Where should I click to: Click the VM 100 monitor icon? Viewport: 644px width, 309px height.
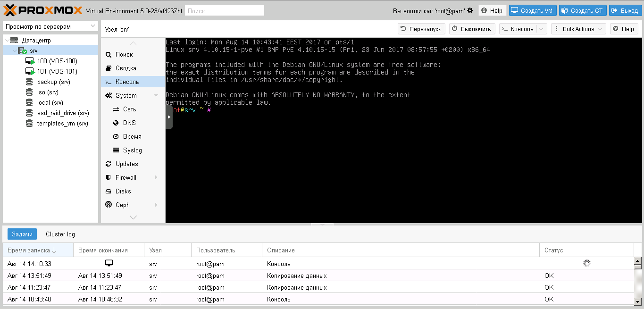click(x=30, y=61)
